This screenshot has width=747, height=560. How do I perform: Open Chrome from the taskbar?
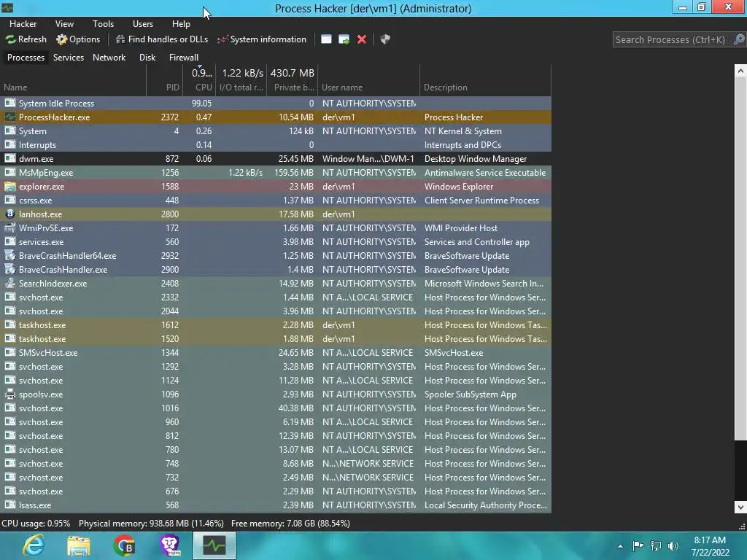point(124,545)
